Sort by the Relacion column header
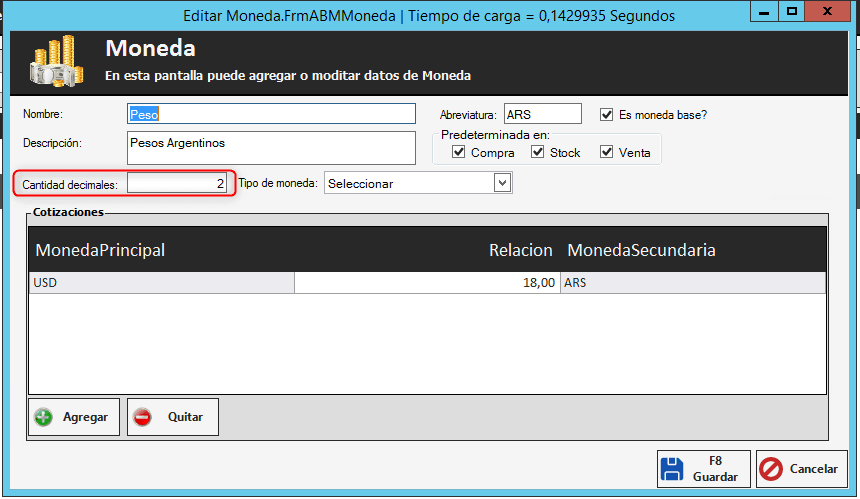The height and width of the screenshot is (499, 860). click(520, 250)
